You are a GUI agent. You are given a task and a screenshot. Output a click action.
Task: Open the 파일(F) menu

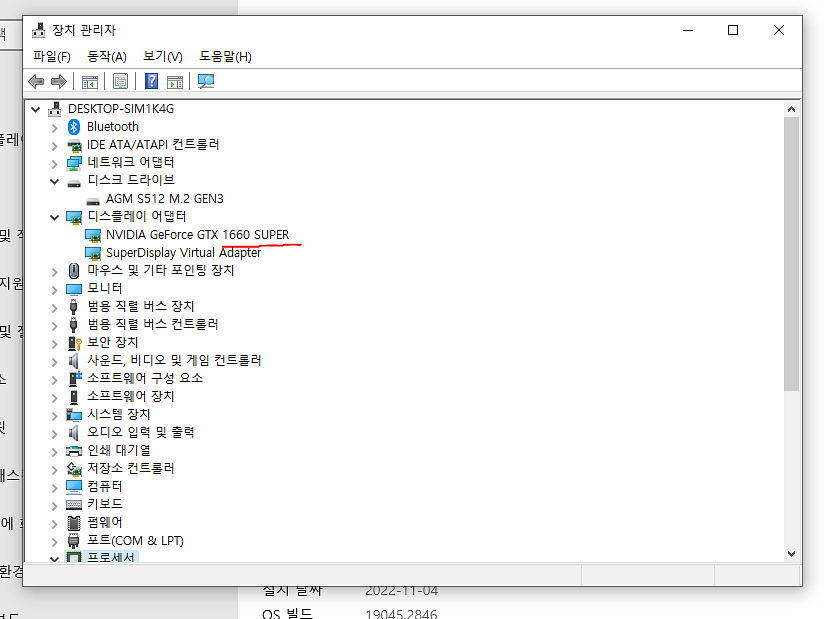[x=52, y=56]
